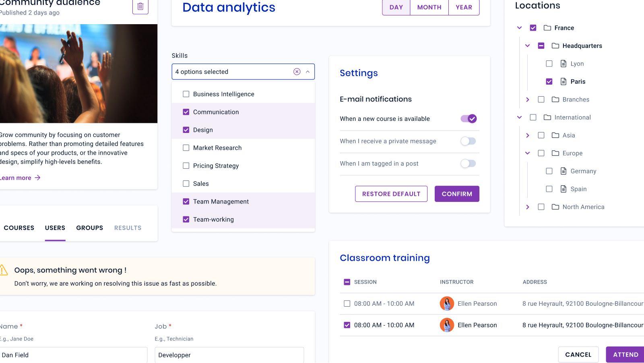
Task: Clear selected skills with the X icon
Action: coord(297,72)
